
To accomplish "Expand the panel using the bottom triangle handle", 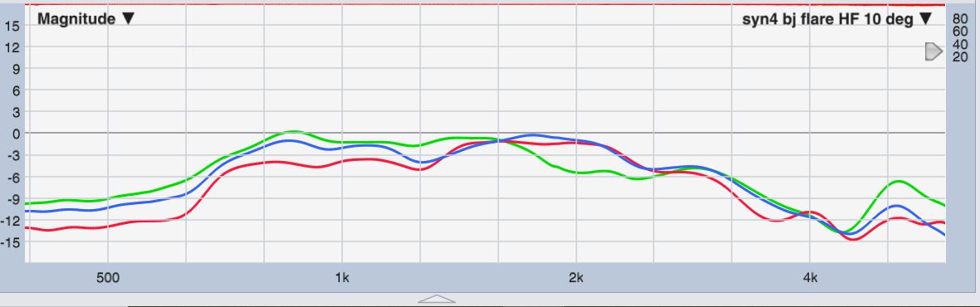I will point(436,299).
